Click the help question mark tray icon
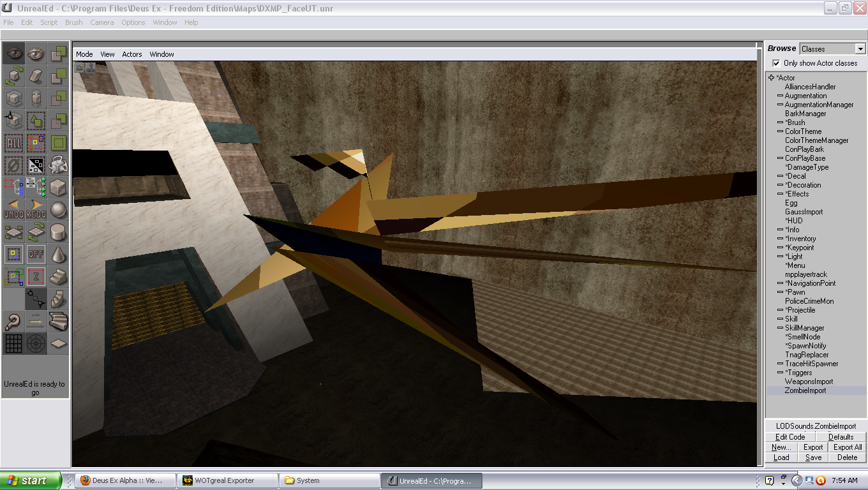 coord(770,480)
